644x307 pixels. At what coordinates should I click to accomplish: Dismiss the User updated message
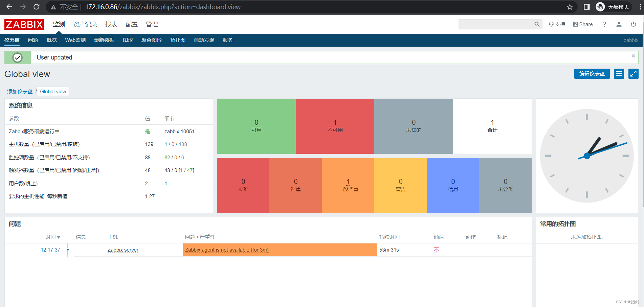(x=633, y=56)
